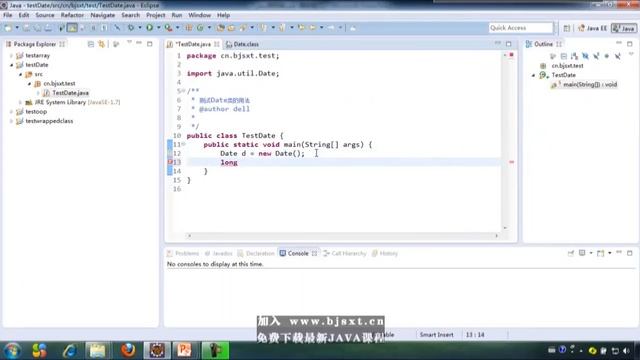
Task: Click the Debug bug icon in toolbar
Action: tap(131, 28)
